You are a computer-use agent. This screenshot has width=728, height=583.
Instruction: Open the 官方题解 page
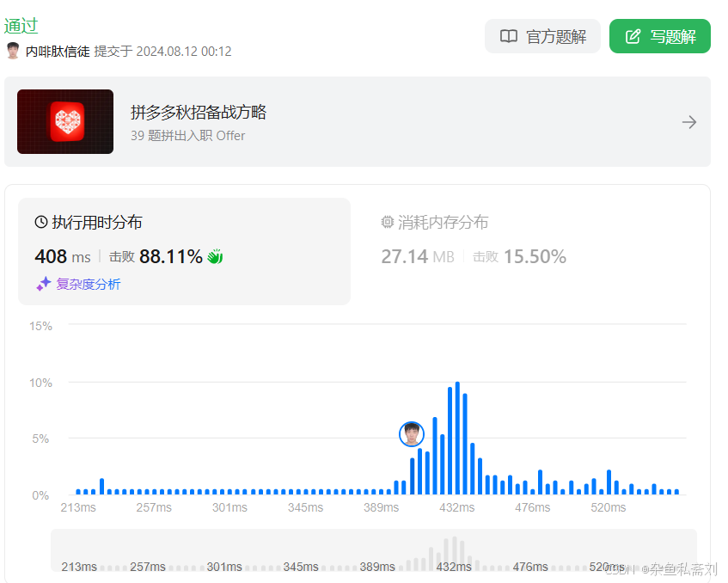pyautogui.click(x=542, y=36)
